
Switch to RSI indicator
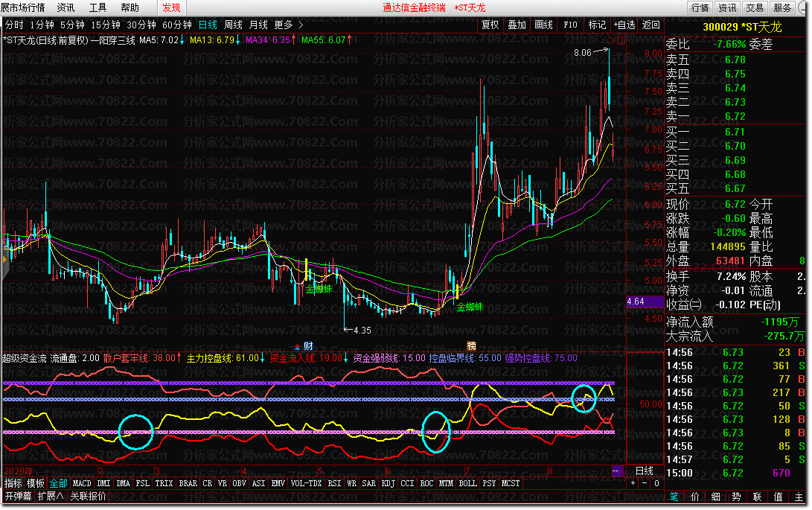(334, 483)
